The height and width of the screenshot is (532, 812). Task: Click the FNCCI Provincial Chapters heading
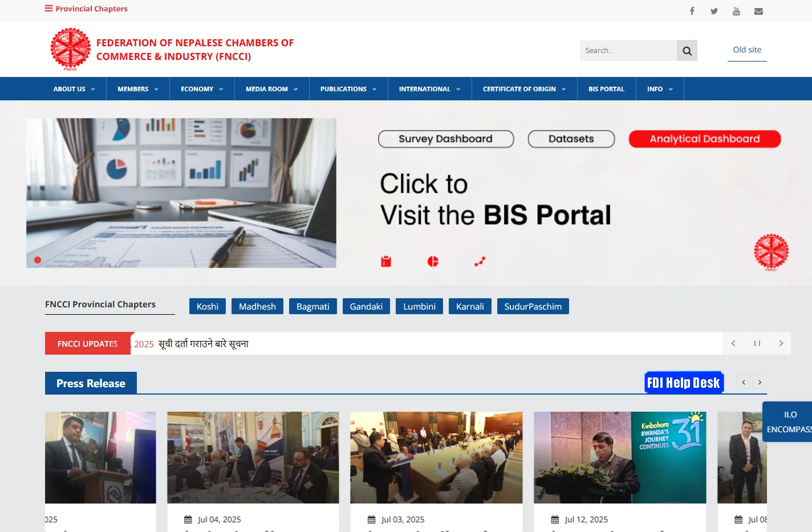(x=100, y=304)
